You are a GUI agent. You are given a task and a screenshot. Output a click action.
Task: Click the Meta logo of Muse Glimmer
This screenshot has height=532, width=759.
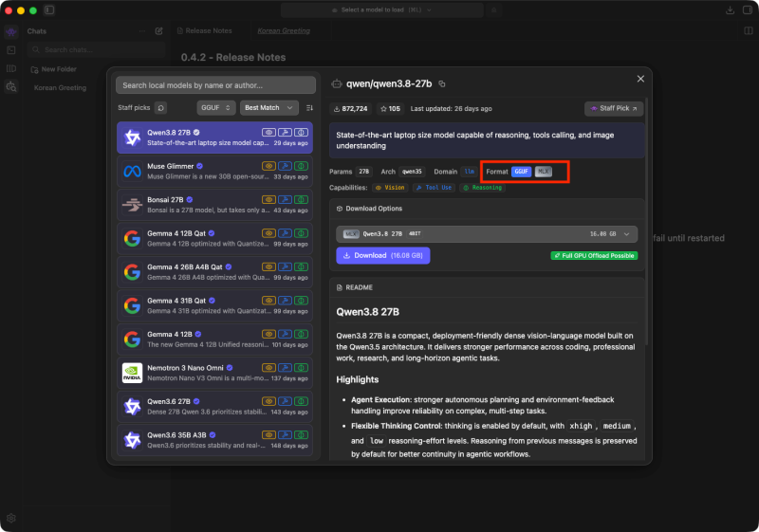pyautogui.click(x=132, y=172)
